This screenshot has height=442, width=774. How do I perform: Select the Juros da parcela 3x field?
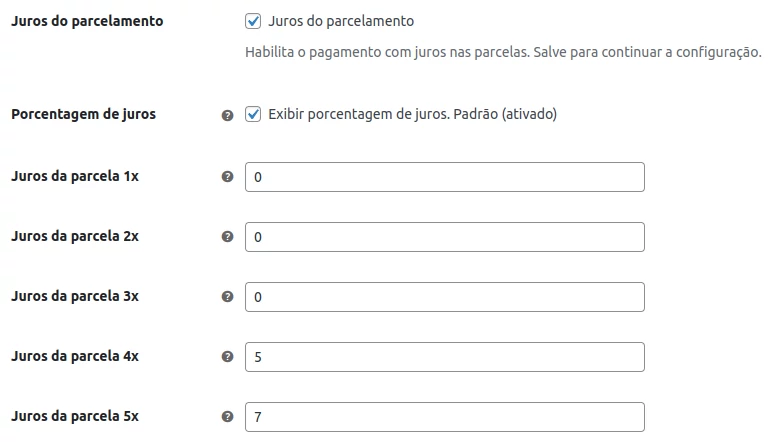[444, 297]
